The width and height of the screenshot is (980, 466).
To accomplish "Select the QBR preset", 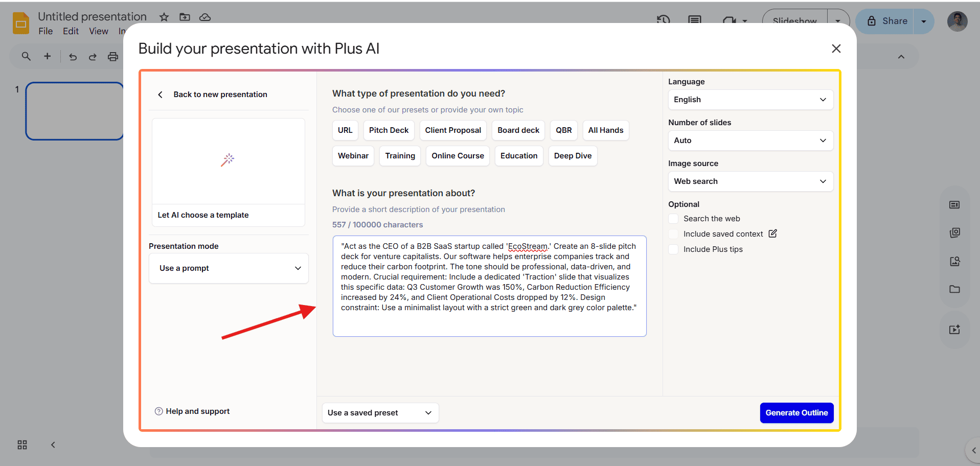I will pyautogui.click(x=564, y=130).
